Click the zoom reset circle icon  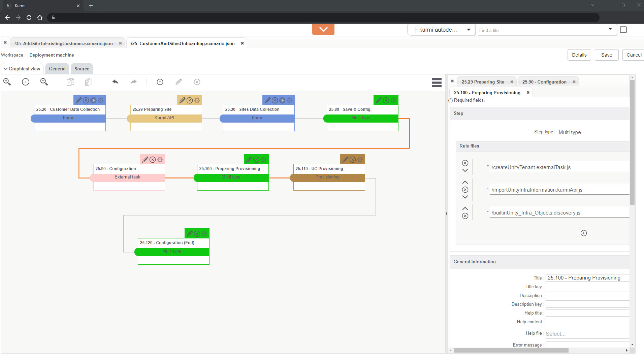(26, 82)
